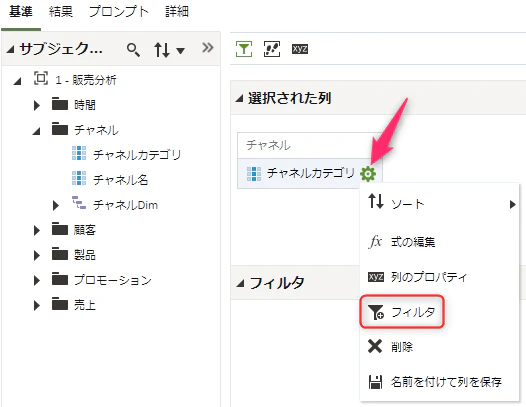Click the 売上 folder label
Viewport: 526px width, 407px height.
(x=85, y=305)
